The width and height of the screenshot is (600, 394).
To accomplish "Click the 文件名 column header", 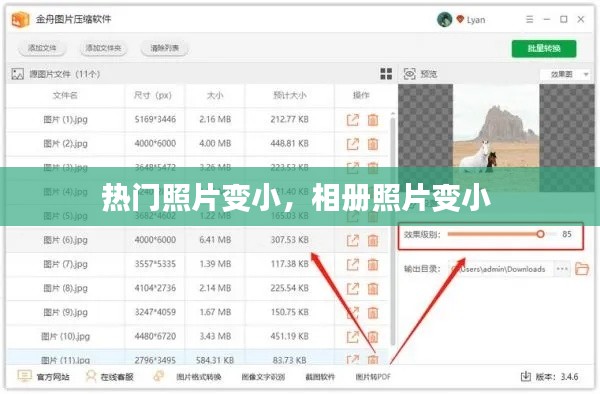I will 65,95.
